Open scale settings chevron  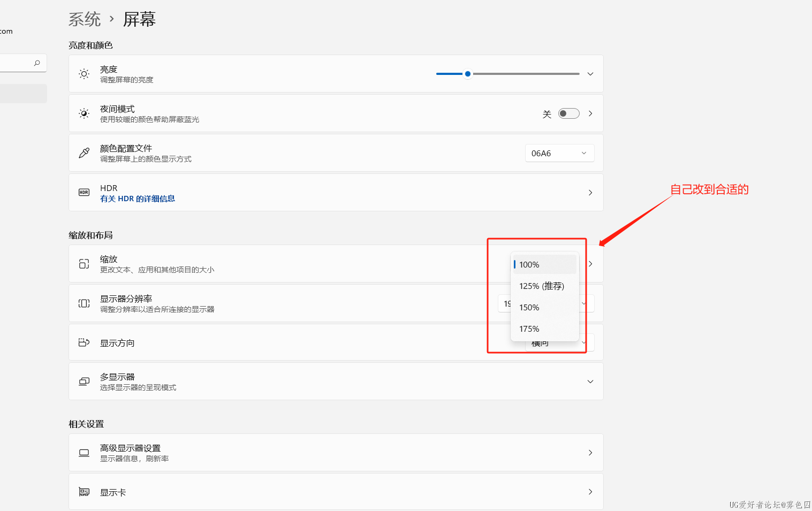(x=590, y=264)
